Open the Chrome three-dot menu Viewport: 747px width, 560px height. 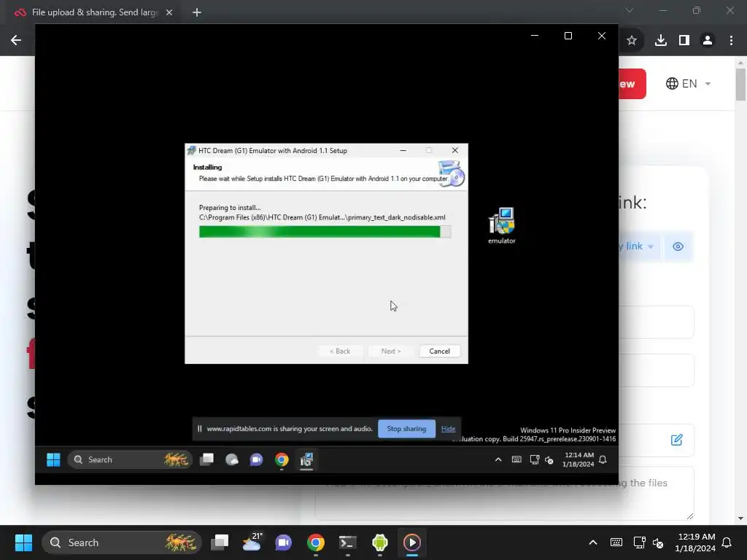(731, 40)
